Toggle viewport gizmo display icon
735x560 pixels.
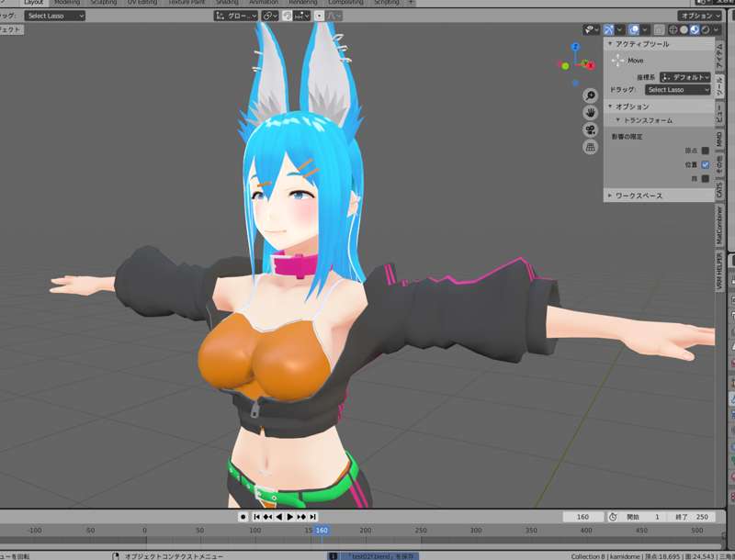(610, 30)
